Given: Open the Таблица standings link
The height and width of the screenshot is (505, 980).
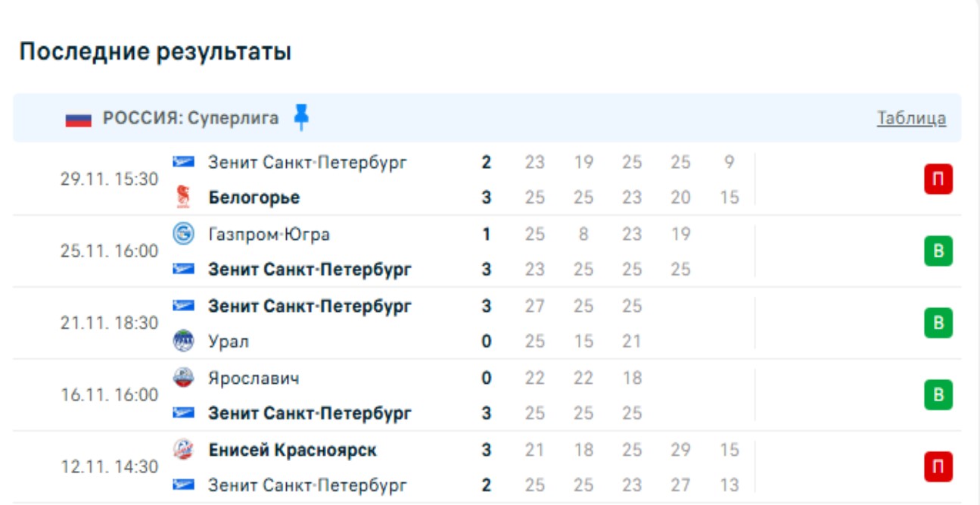Looking at the screenshot, I should (x=911, y=118).
